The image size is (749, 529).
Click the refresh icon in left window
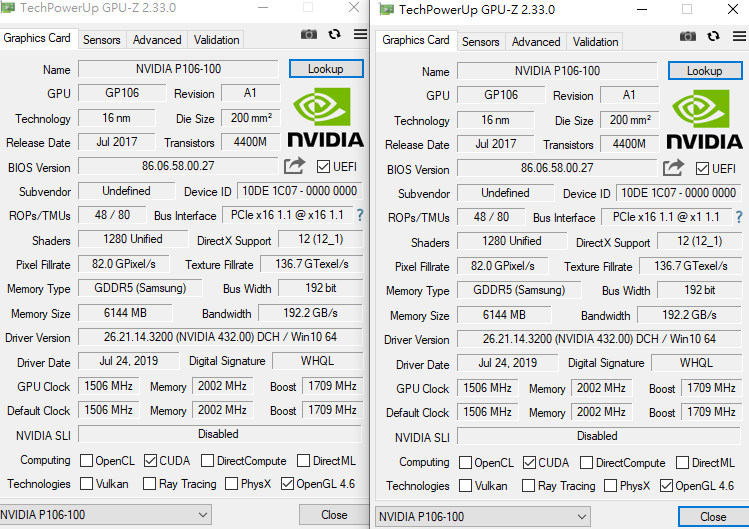(334, 34)
